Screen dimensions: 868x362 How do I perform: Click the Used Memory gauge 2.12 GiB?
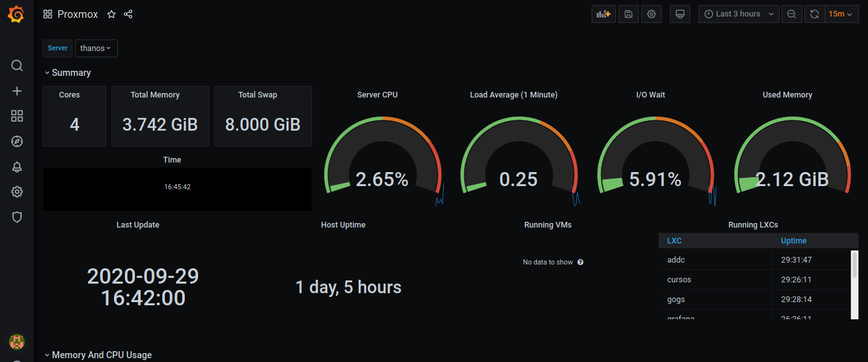(x=792, y=180)
